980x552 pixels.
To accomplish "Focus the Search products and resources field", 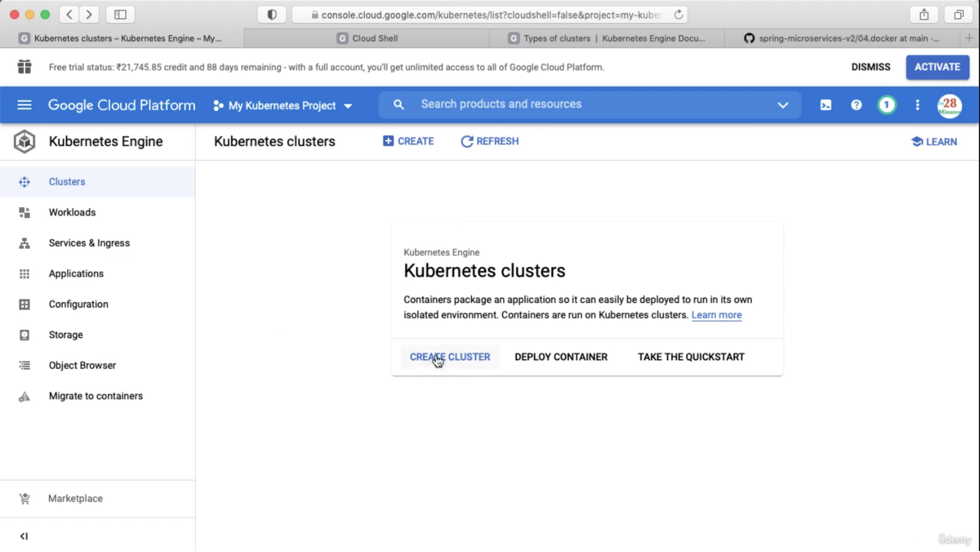I will click(590, 104).
